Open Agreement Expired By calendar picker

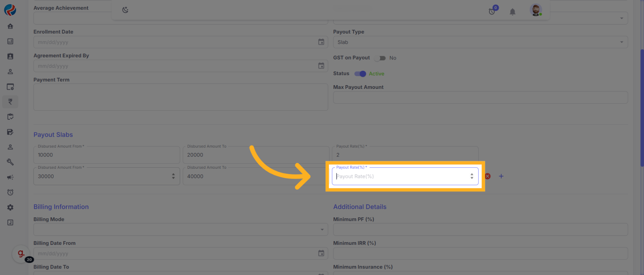(x=321, y=66)
